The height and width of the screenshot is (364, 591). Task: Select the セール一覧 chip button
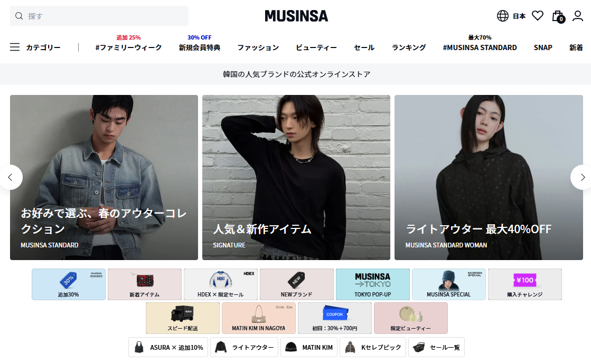[x=437, y=347]
